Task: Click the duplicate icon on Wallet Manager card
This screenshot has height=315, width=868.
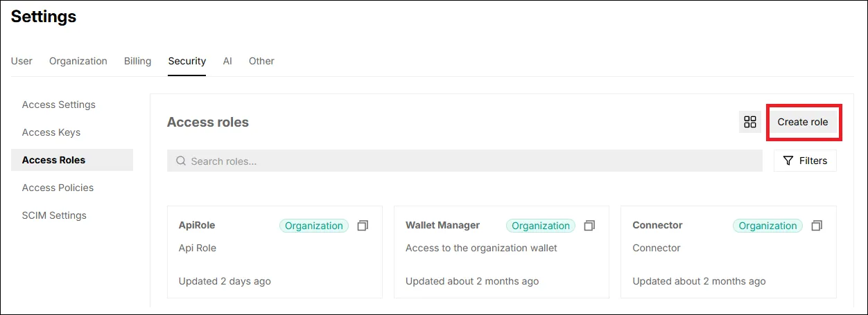Action: pos(589,226)
